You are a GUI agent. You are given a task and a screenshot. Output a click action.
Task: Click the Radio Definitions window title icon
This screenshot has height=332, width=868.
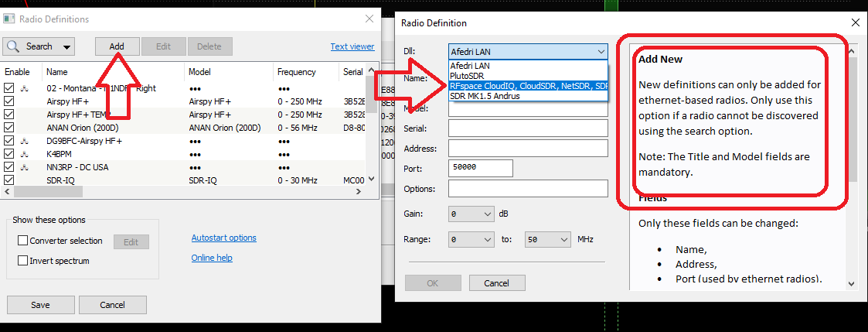coord(9,19)
